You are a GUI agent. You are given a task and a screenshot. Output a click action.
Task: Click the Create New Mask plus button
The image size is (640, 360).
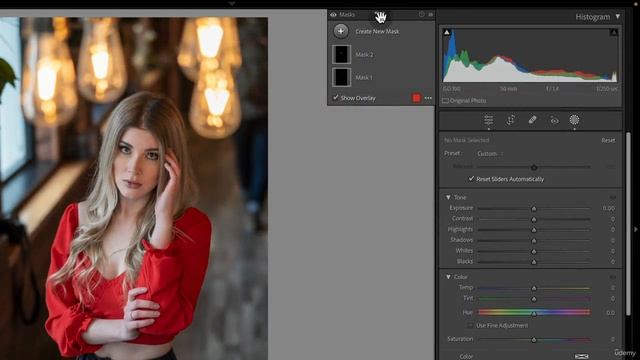coord(341,31)
